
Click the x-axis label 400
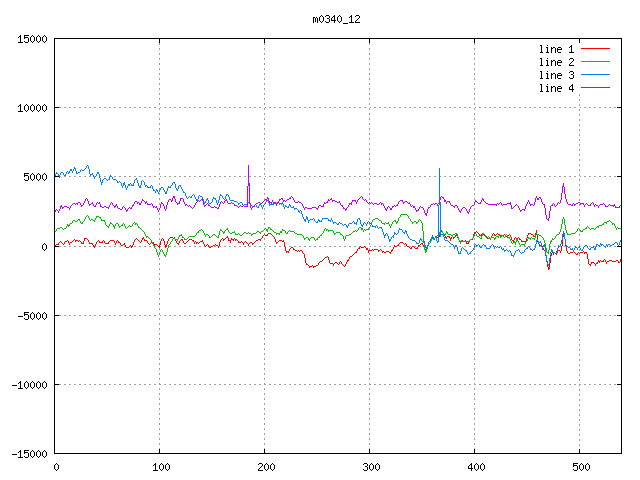[475, 467]
